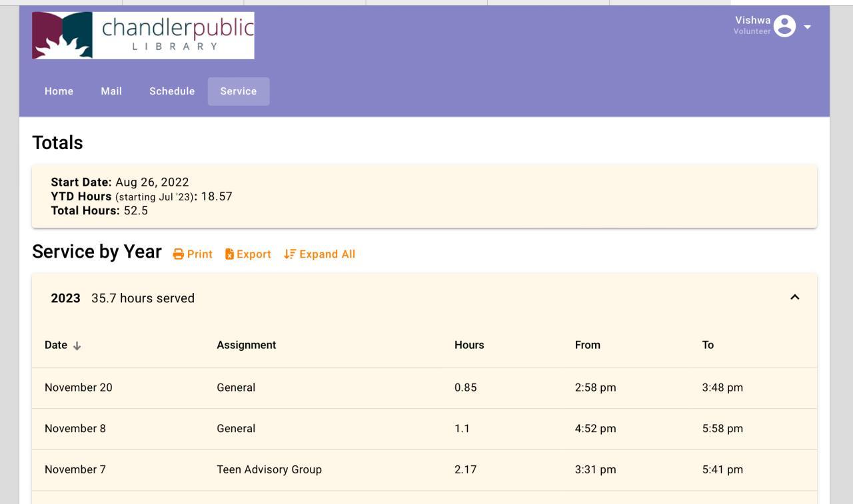
Task: Click the 2.17 hours value
Action: coord(466,469)
